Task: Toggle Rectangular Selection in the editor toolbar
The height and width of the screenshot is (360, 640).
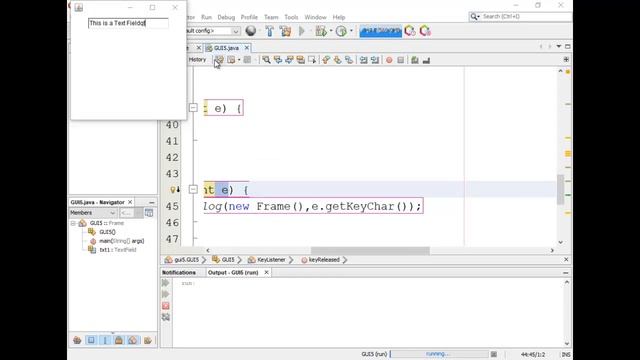Action: click(312, 60)
